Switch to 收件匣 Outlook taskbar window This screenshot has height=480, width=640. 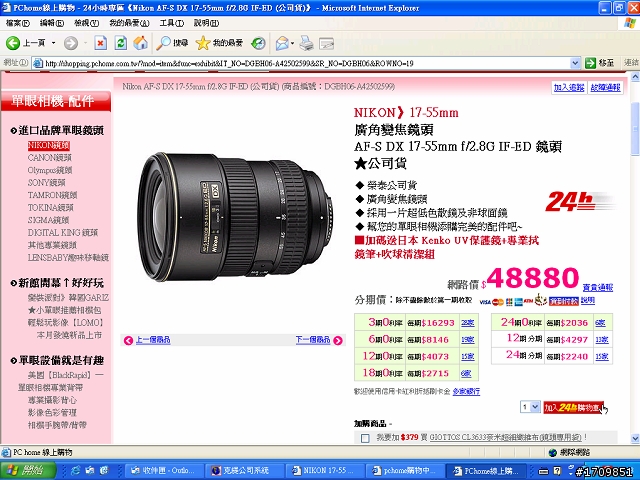(163, 471)
